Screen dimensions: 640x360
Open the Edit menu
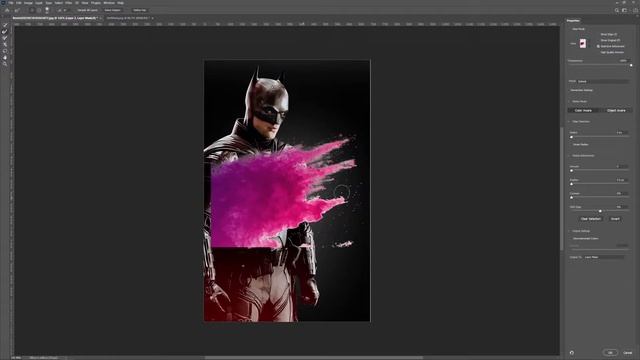pyautogui.click(x=19, y=3)
